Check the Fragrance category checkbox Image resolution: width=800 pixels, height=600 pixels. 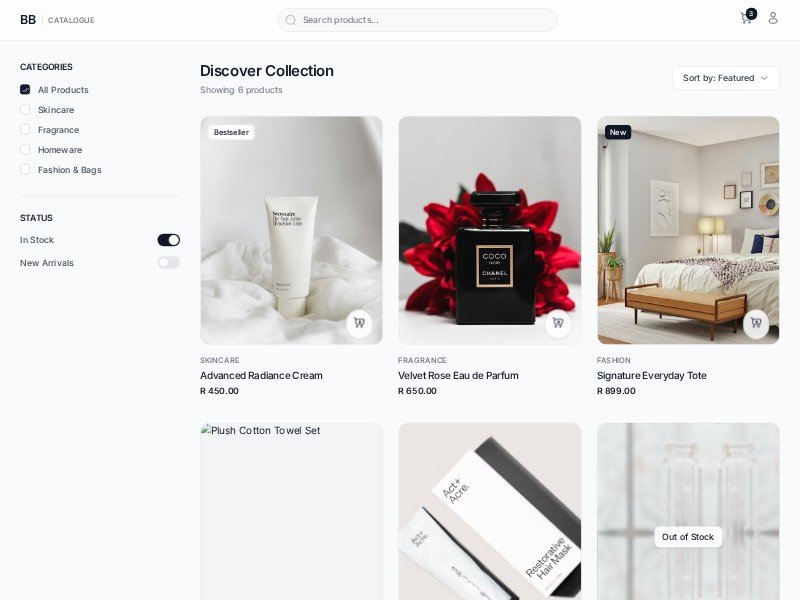[x=25, y=130]
